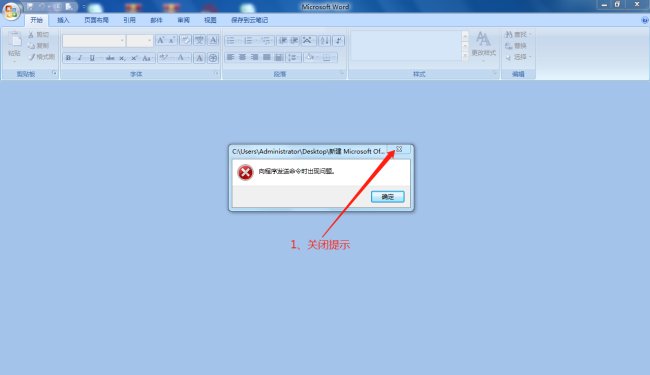Open the line spacing dropdown
This screenshot has height=375, width=650.
click(293, 57)
